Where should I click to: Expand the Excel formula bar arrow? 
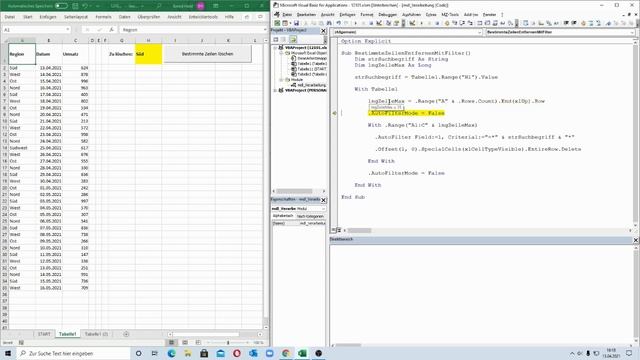[265, 30]
